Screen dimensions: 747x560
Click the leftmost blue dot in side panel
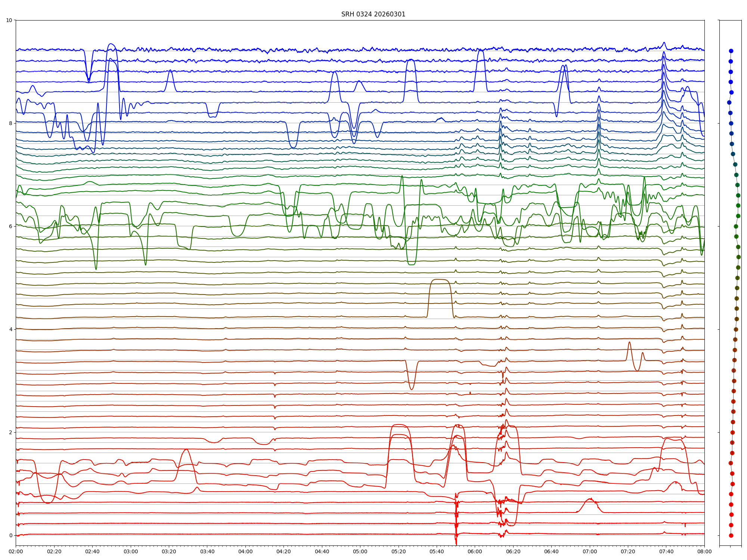[x=729, y=102]
